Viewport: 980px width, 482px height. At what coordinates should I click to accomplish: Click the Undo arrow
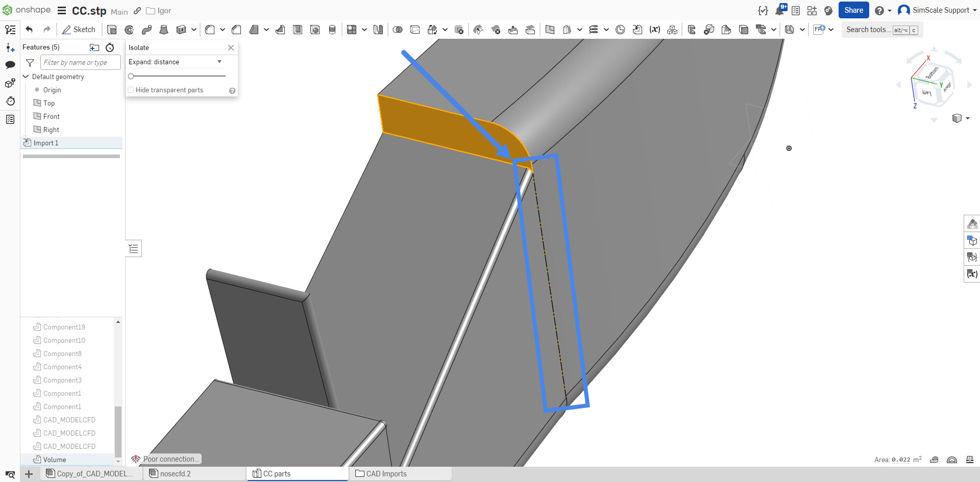point(29,30)
